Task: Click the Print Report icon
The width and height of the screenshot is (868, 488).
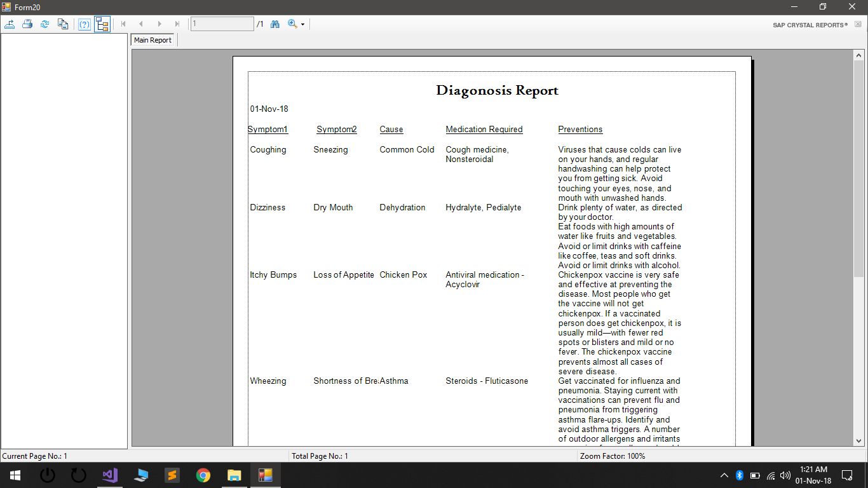Action: tap(27, 24)
